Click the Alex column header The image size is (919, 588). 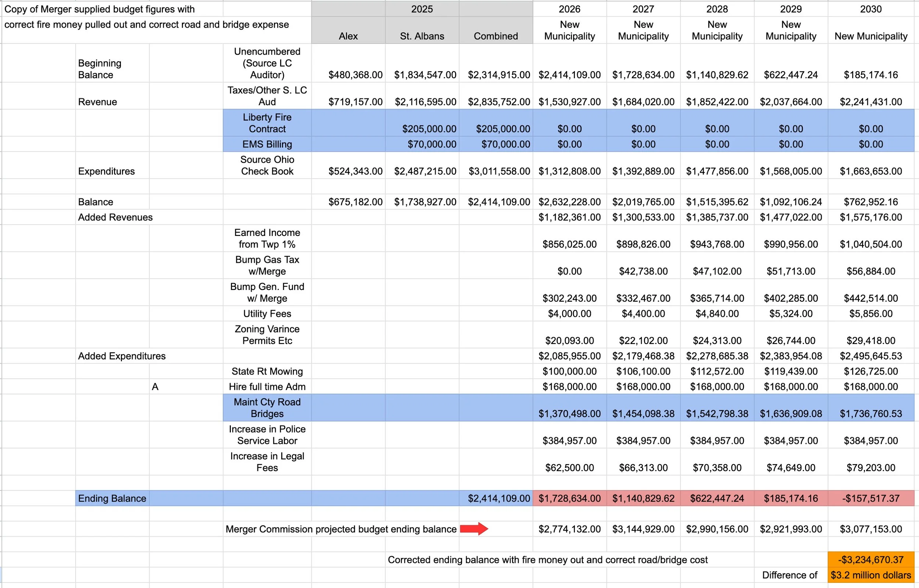pyautogui.click(x=348, y=36)
